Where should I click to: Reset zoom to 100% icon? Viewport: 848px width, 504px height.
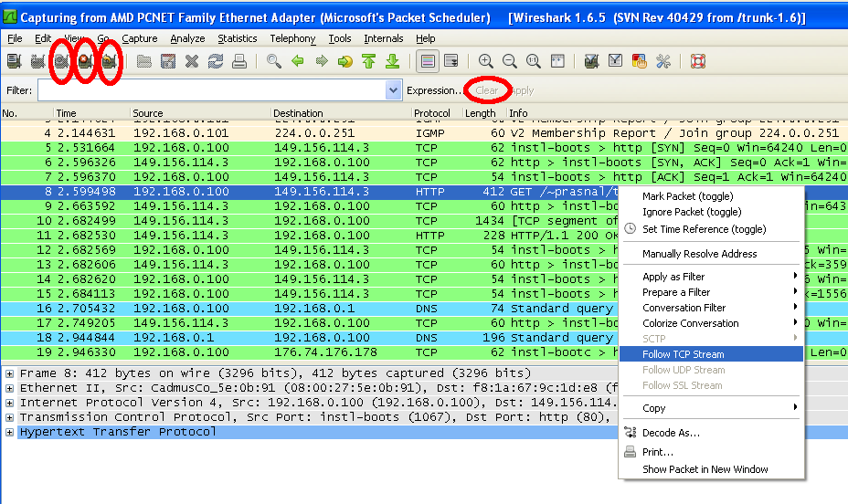click(534, 61)
